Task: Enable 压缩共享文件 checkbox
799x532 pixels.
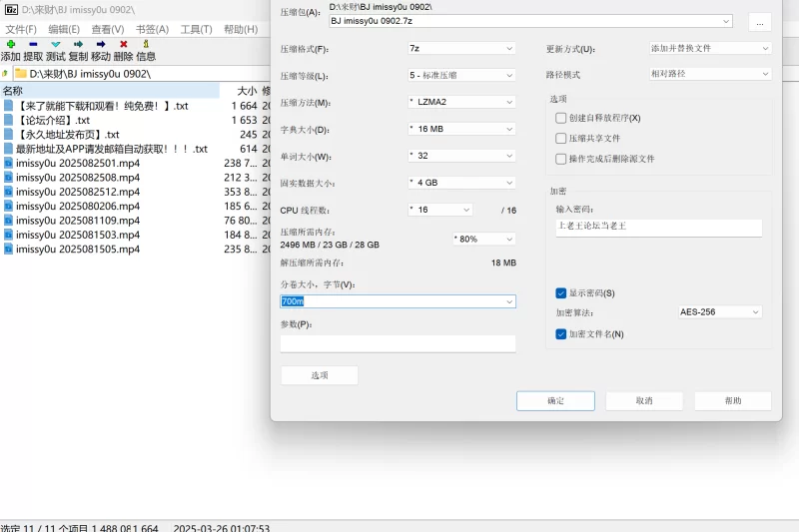Action: pos(560,139)
